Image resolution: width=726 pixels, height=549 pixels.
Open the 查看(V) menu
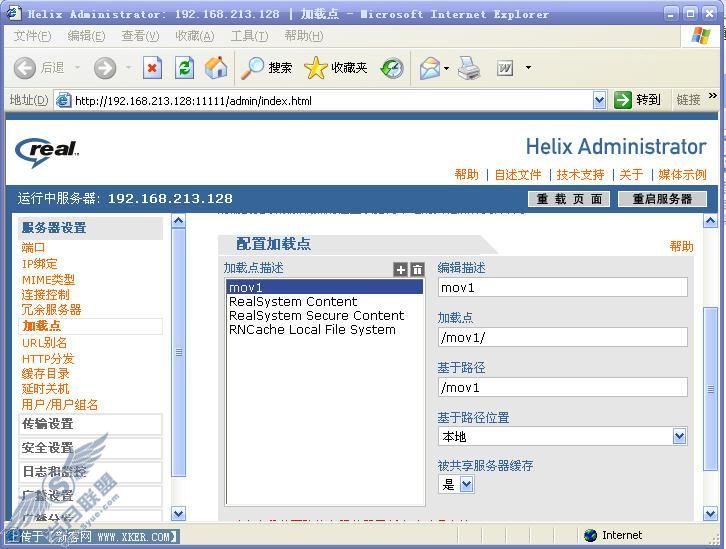click(140, 36)
